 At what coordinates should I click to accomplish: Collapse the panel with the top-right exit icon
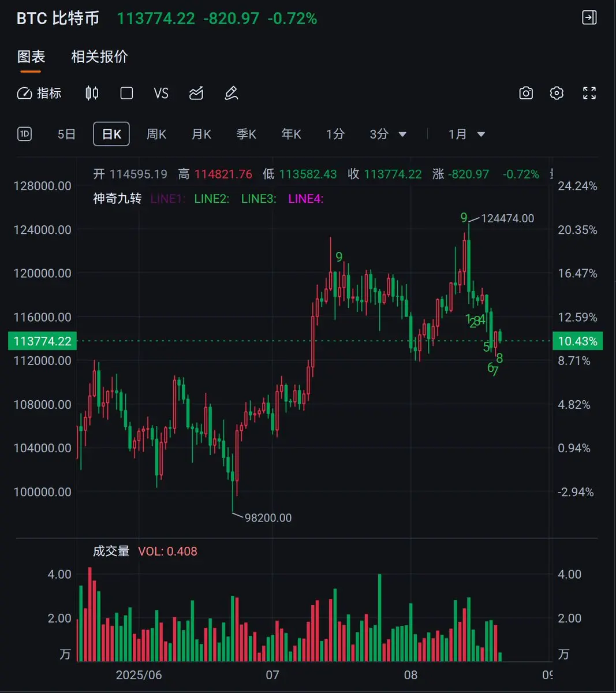click(589, 18)
